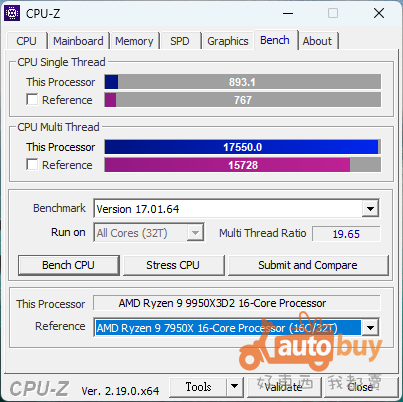Enable the Multi Thread Reference checkbox
403x402 pixels.
click(x=32, y=164)
